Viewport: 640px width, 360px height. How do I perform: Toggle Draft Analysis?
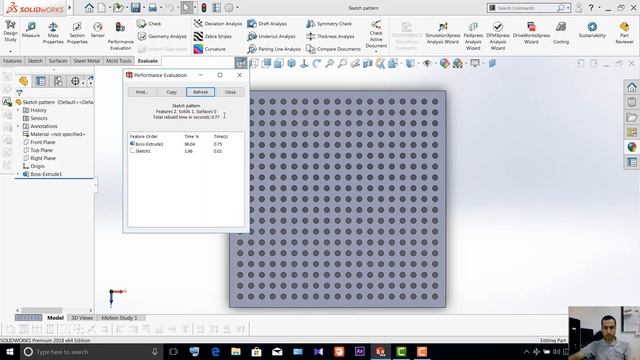[x=267, y=24]
